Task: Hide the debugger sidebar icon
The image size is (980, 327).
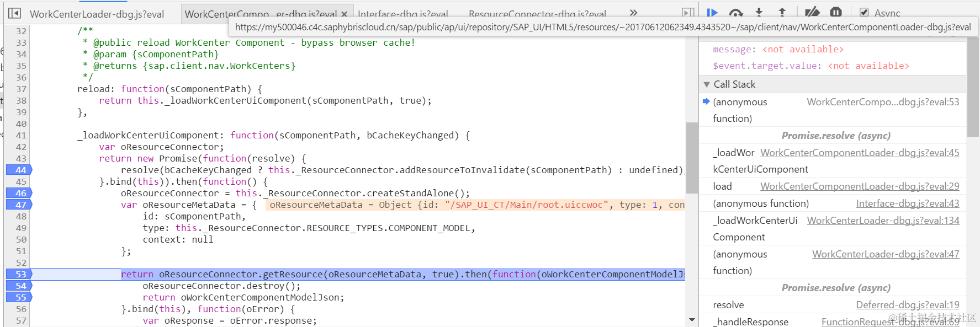Action: (x=688, y=13)
